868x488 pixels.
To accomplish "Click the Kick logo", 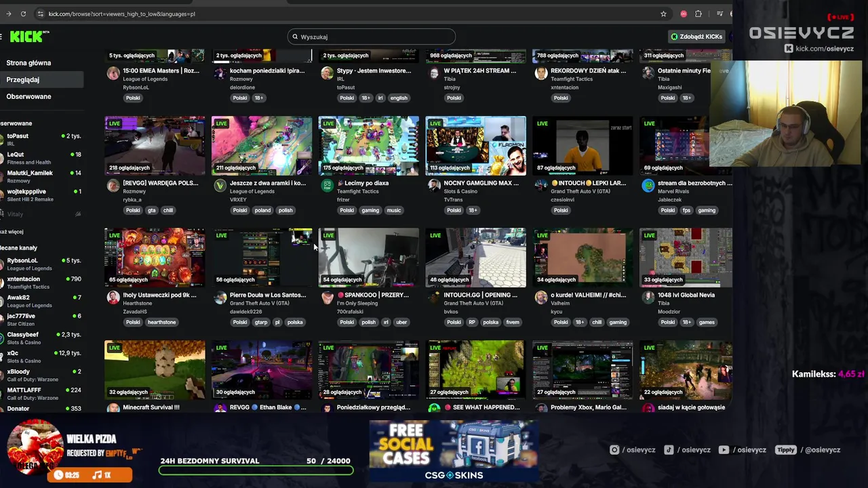I will [x=29, y=37].
